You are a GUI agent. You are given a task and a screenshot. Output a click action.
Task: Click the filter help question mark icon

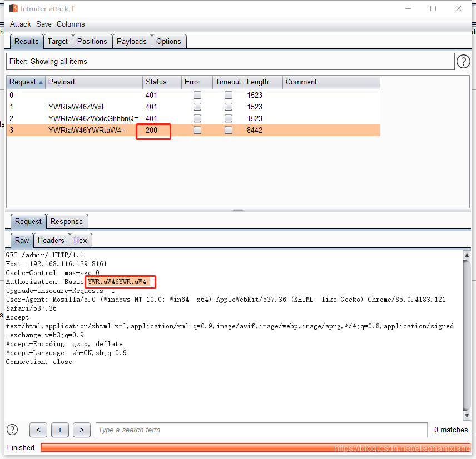[x=463, y=61]
